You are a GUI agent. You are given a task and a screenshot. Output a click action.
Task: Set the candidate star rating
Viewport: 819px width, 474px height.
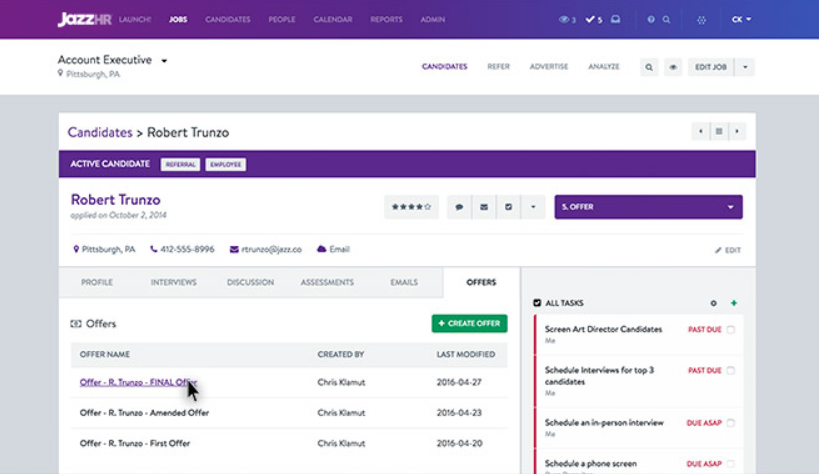click(412, 207)
